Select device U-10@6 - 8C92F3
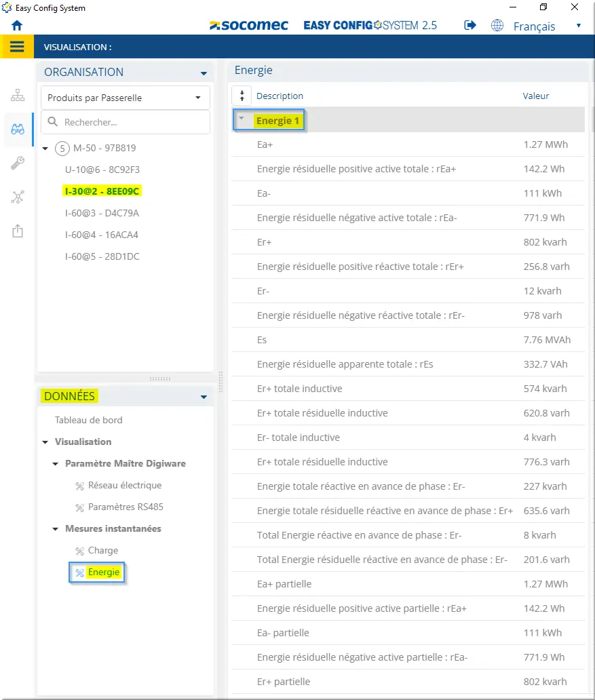The width and height of the screenshot is (595, 700). click(102, 170)
